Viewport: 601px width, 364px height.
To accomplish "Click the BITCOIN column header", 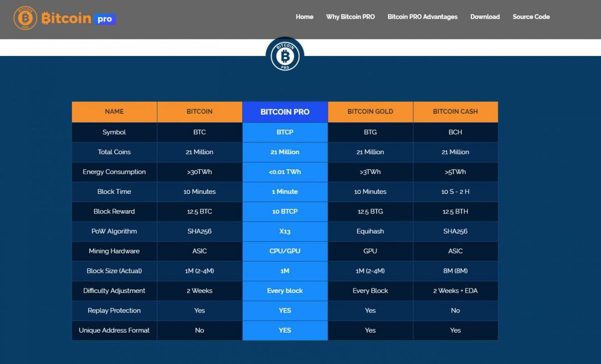I will pyautogui.click(x=200, y=112).
